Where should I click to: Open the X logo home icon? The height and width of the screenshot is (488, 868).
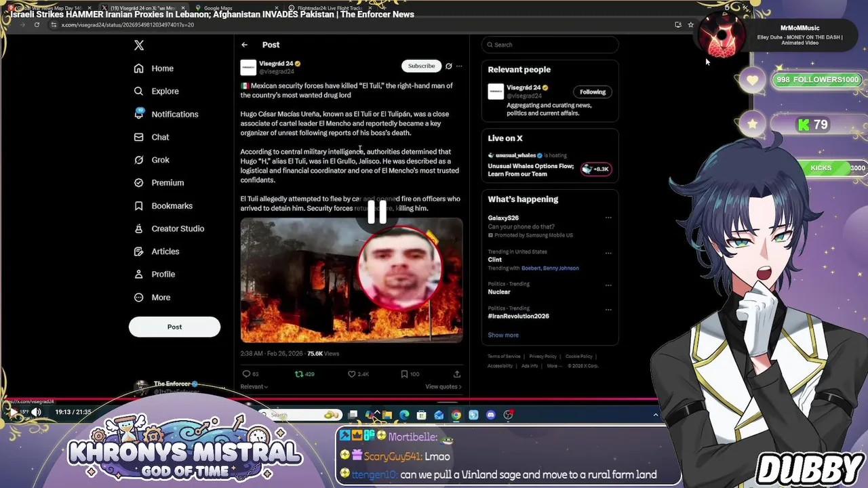[x=139, y=45]
